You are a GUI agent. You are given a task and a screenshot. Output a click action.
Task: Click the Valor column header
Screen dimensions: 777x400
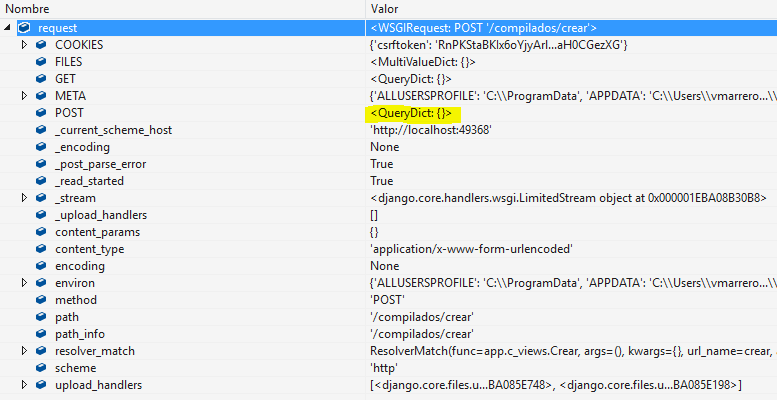[x=386, y=8]
